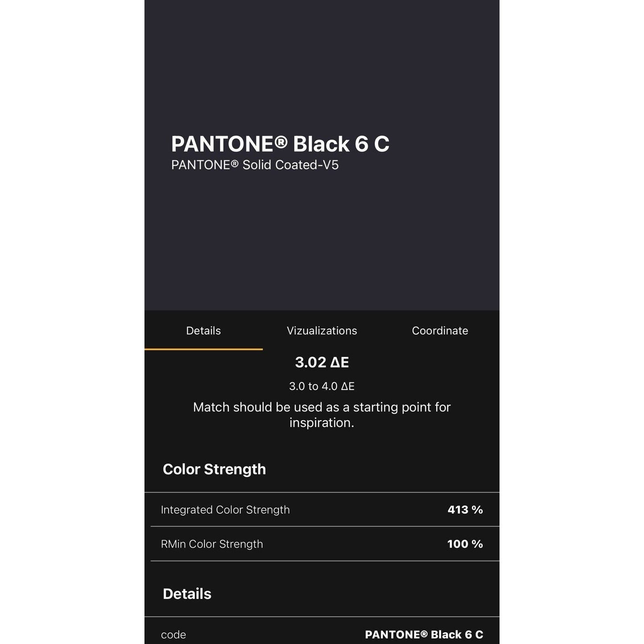Click the 3.0 to 4.0 ΔE range text
The height and width of the screenshot is (644, 644).
tap(322, 386)
